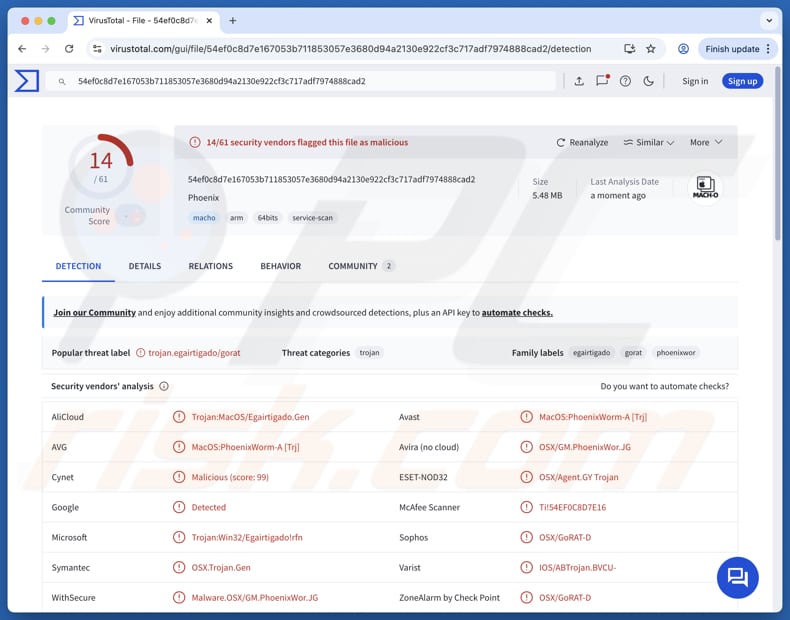Go back with browser back arrow
790x620 pixels.
[22, 49]
